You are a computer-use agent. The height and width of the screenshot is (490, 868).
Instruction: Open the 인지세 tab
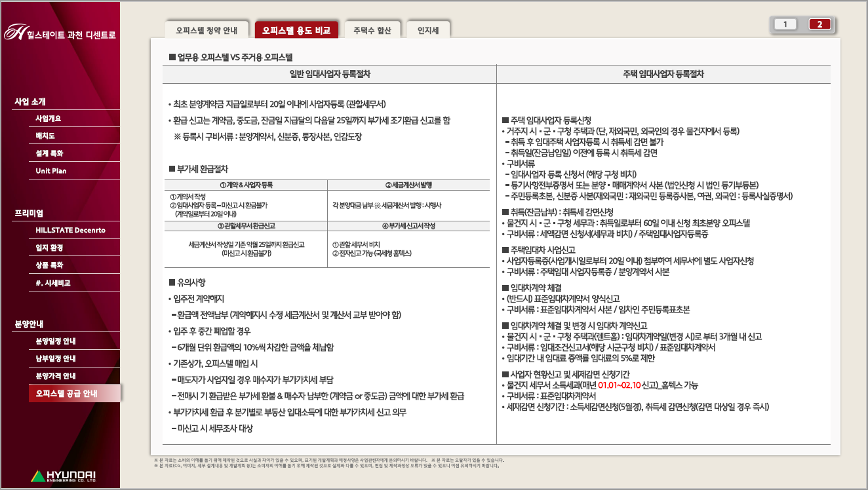tap(427, 30)
